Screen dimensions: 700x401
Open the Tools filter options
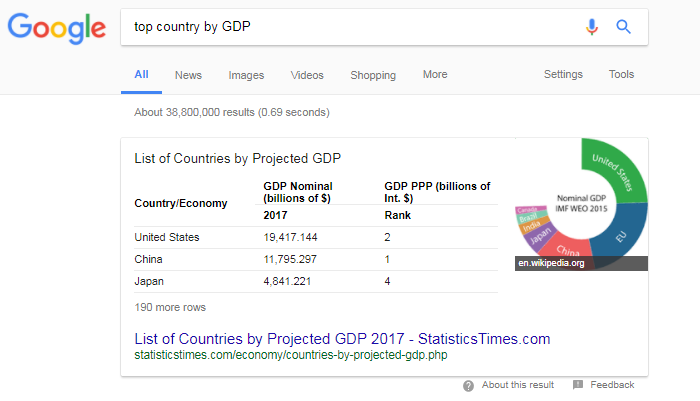pyautogui.click(x=621, y=74)
